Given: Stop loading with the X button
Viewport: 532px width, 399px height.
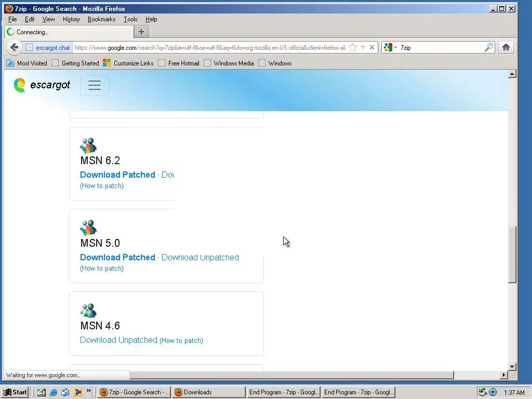Looking at the screenshot, I should pos(372,47).
